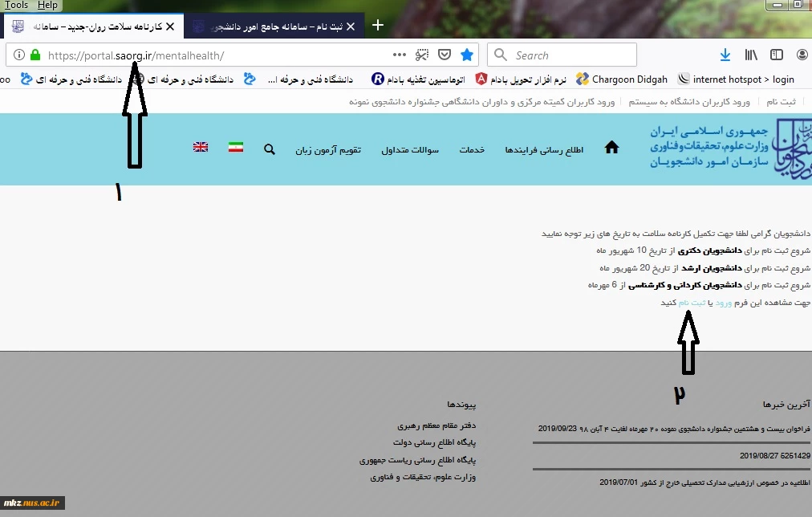Open the Firefox account icon

(x=802, y=55)
